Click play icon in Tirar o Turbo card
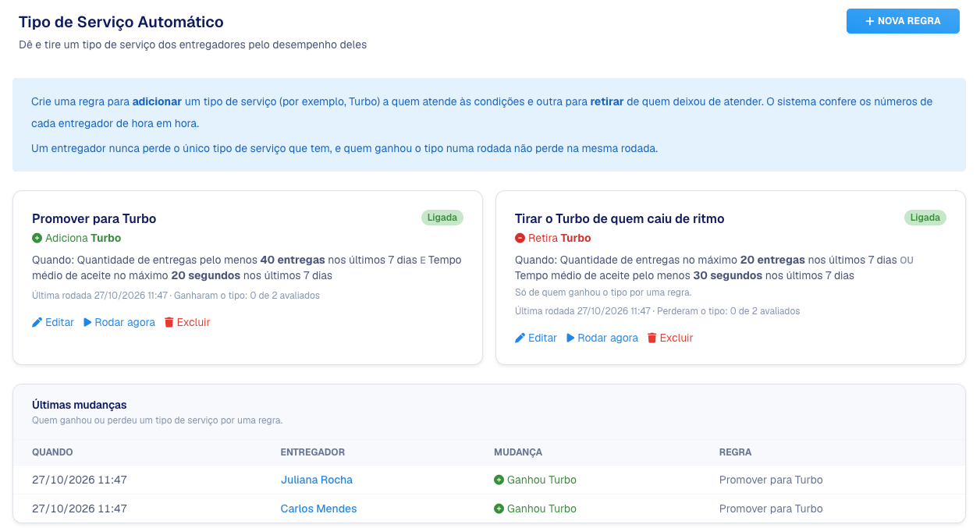Screen dimensions: 980x528 coord(570,338)
